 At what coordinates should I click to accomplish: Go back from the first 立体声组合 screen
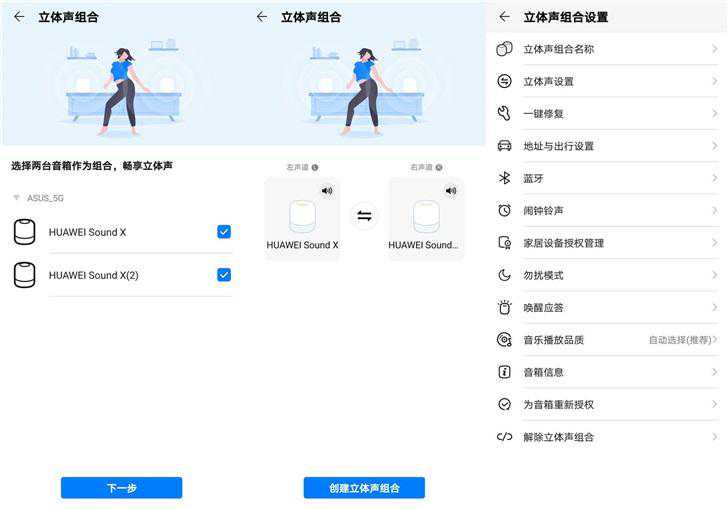tap(18, 17)
